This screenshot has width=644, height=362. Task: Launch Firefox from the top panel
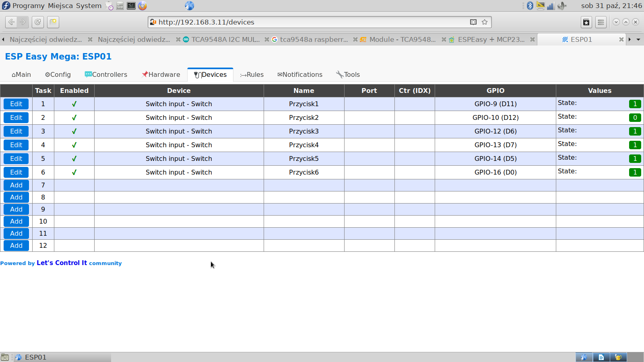tap(142, 6)
